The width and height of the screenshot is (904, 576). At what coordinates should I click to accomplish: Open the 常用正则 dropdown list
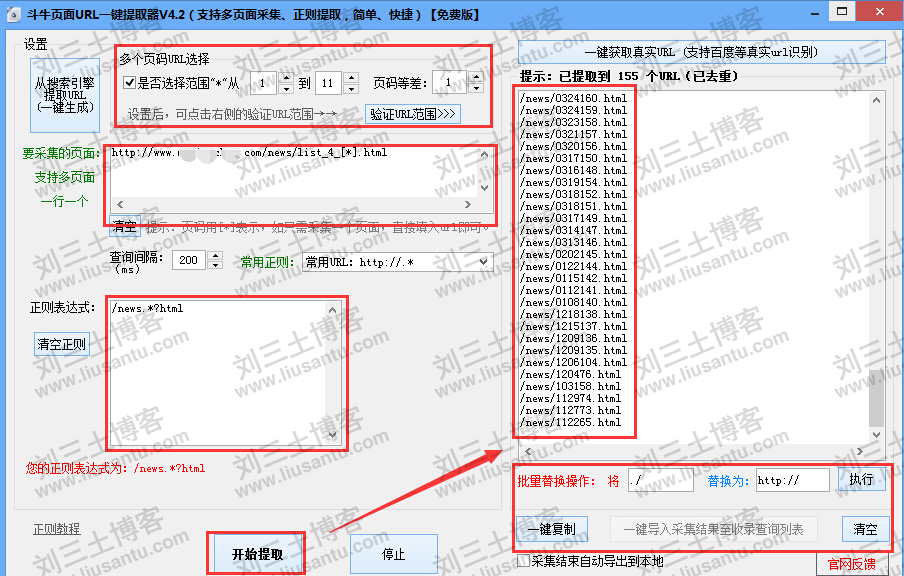tap(484, 262)
